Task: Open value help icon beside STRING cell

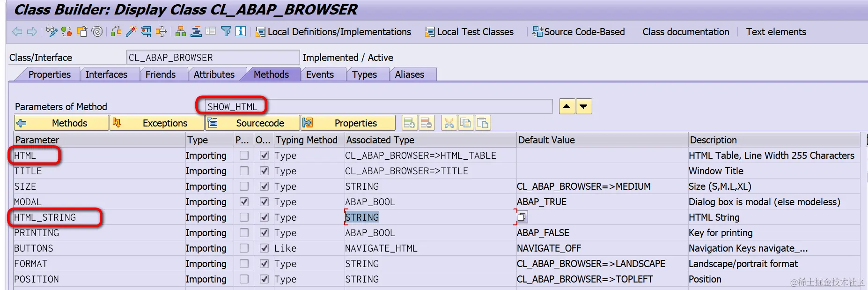Action: pos(522,217)
